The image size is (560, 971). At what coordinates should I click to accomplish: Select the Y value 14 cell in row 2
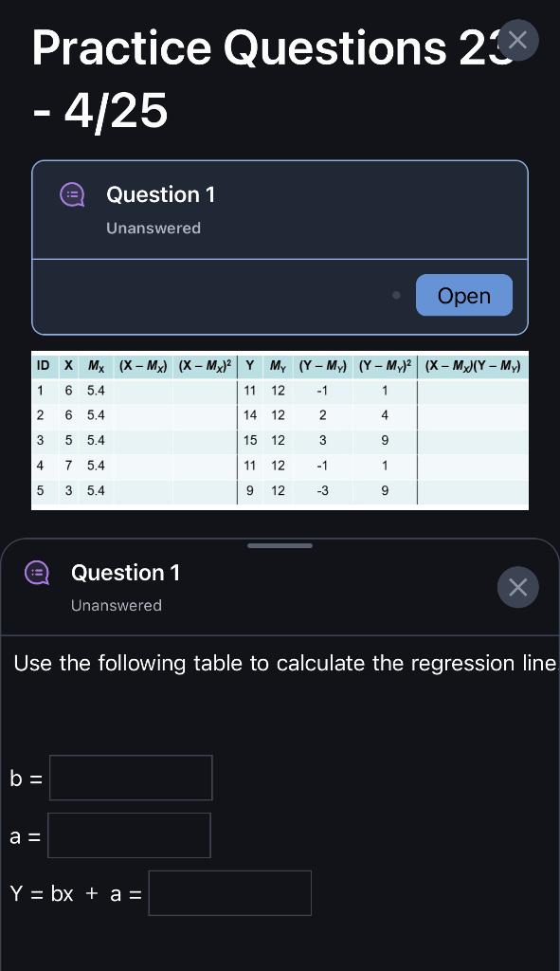coord(249,415)
